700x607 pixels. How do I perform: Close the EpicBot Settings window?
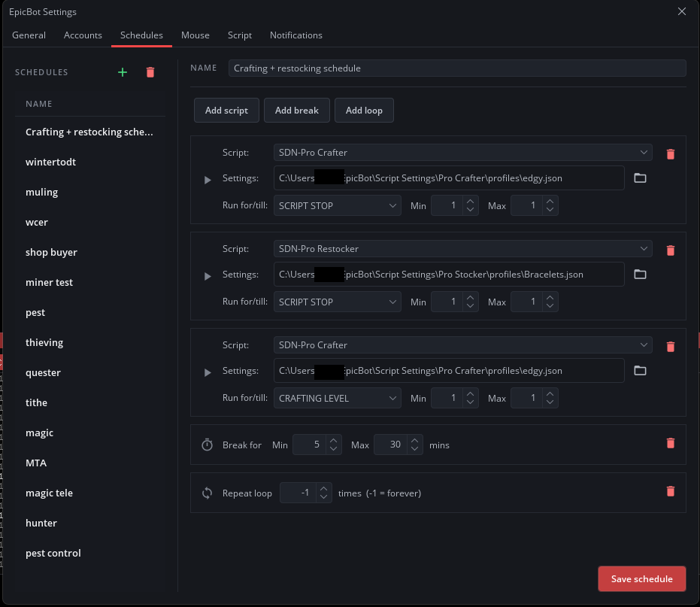pos(682,11)
